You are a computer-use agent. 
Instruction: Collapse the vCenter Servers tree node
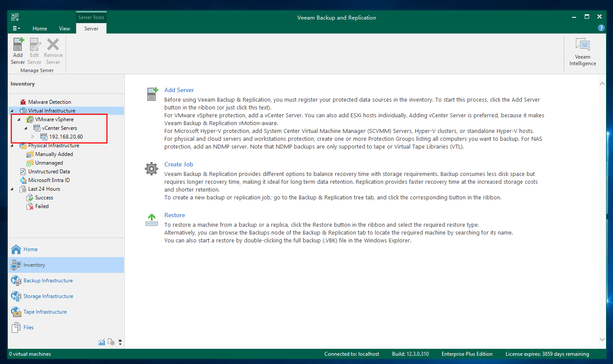point(26,128)
